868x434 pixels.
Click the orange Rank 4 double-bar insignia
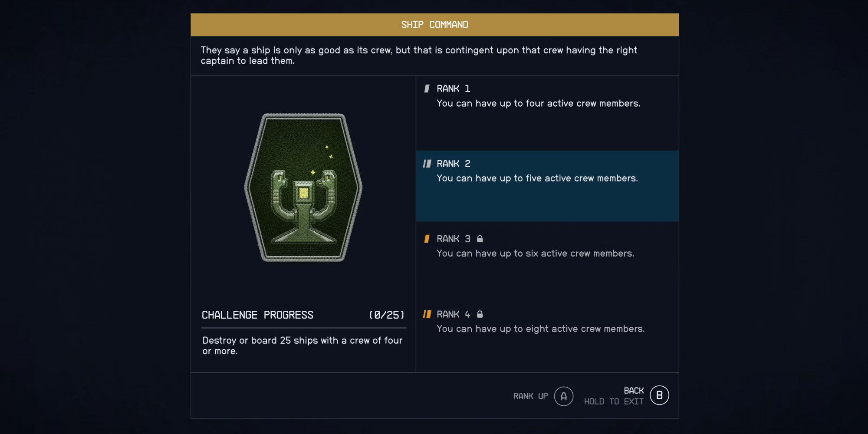pyautogui.click(x=427, y=314)
